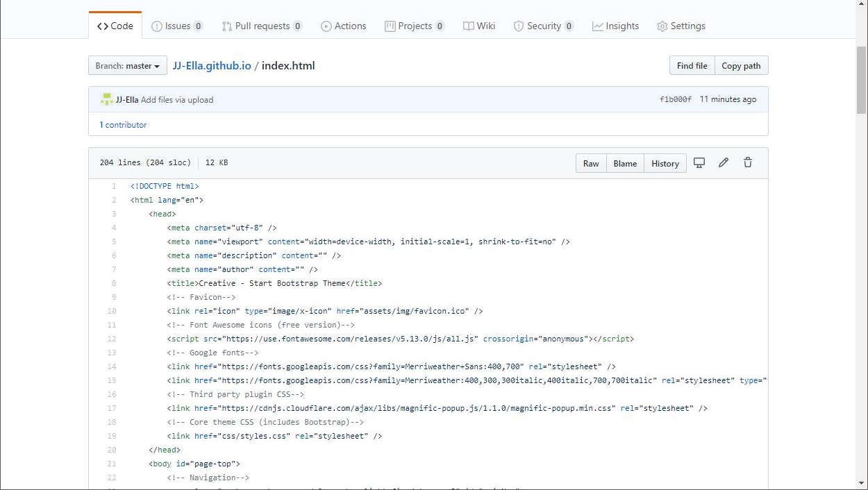Click the scrollbar up arrow
Screen dimensions: 868x490
coord(862,6)
